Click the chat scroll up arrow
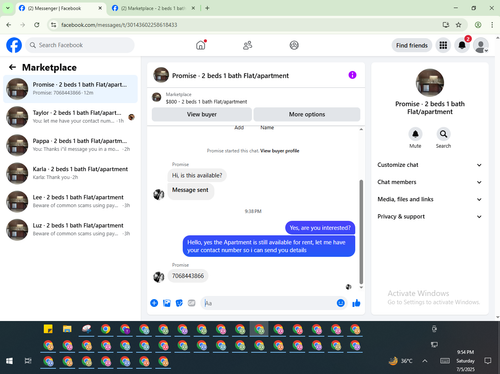Screen dimensions: 500x374 361,129
